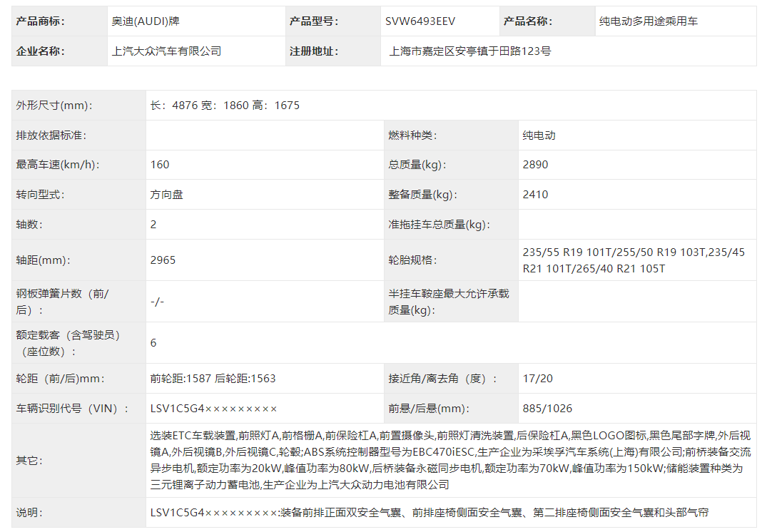Click the 注册地址 label
Image resolution: width=767 pixels, height=532 pixels.
(x=313, y=51)
